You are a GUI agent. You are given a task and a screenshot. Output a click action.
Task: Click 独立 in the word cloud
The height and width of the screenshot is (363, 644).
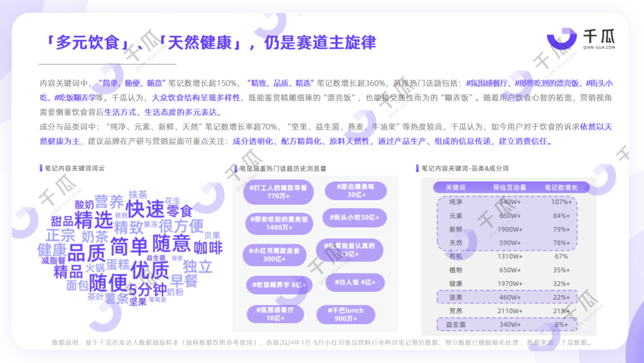[198, 267]
